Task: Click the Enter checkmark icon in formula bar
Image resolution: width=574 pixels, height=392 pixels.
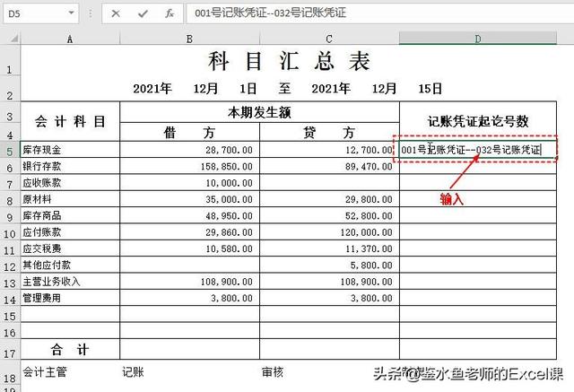Action: (x=143, y=13)
